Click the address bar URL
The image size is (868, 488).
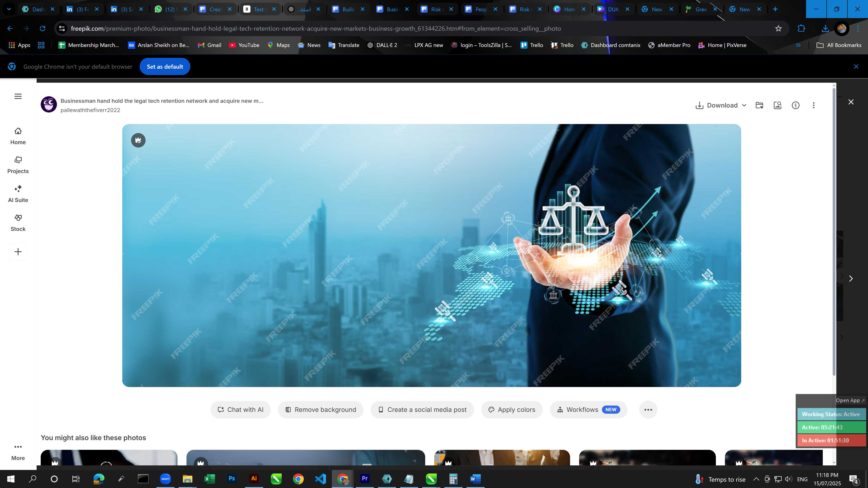tap(316, 29)
